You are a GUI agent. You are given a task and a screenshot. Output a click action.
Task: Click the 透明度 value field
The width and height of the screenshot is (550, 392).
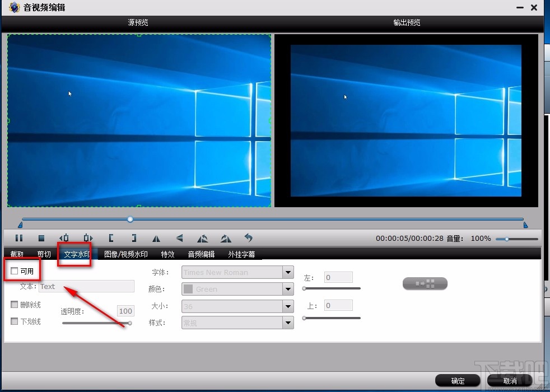click(x=125, y=311)
